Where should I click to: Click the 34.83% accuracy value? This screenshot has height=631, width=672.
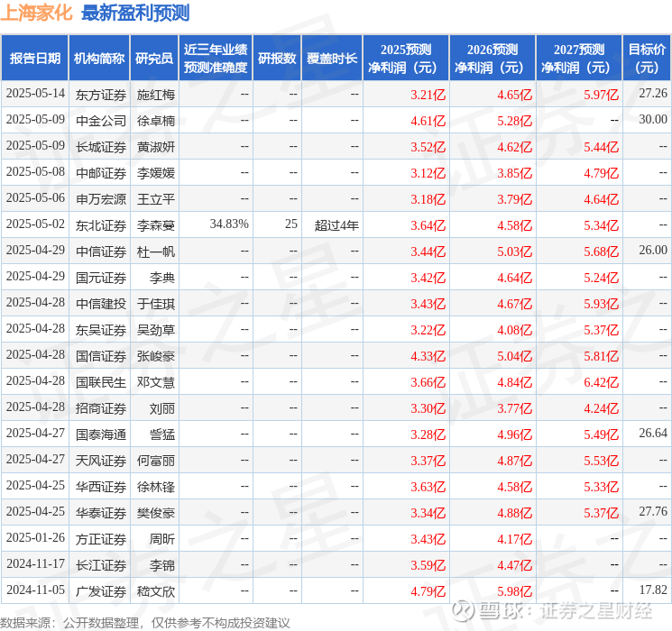click(x=229, y=224)
